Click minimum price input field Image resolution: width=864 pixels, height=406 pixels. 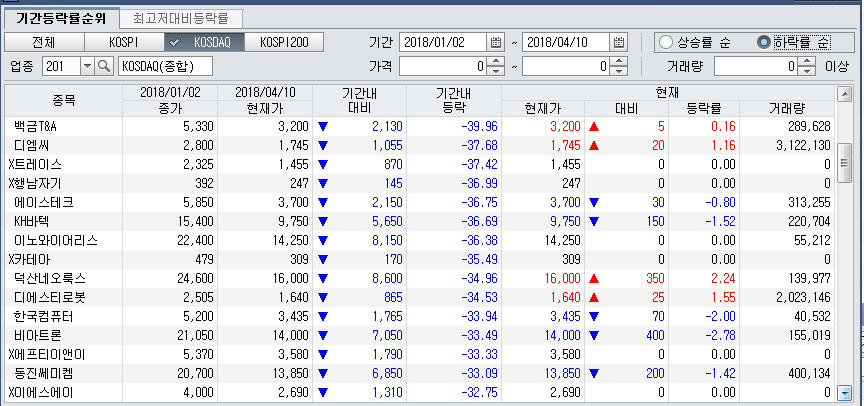click(x=444, y=67)
